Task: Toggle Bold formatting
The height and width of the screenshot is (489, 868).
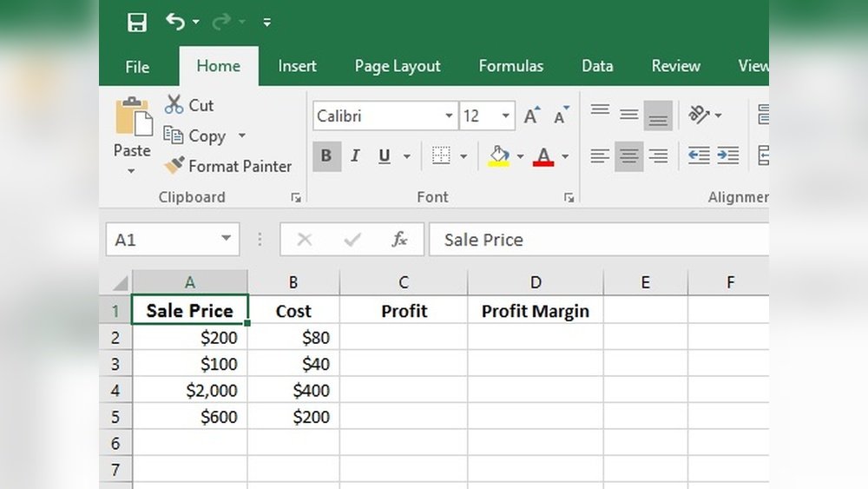Action: (x=326, y=156)
